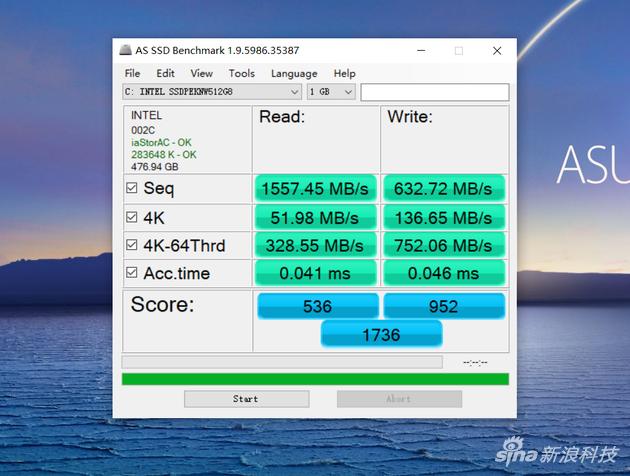The height and width of the screenshot is (476, 630).
Task: Click the Start button
Action: point(247,399)
